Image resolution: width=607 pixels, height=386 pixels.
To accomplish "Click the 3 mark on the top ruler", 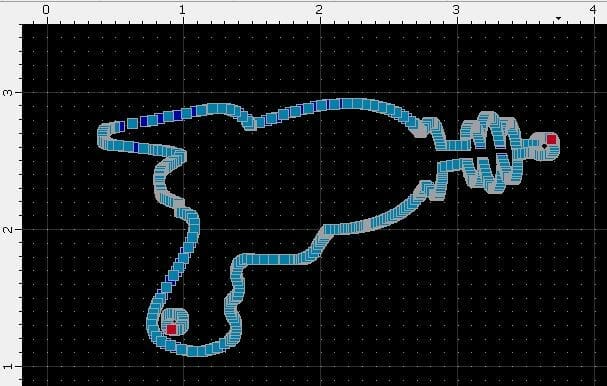I will (456, 10).
